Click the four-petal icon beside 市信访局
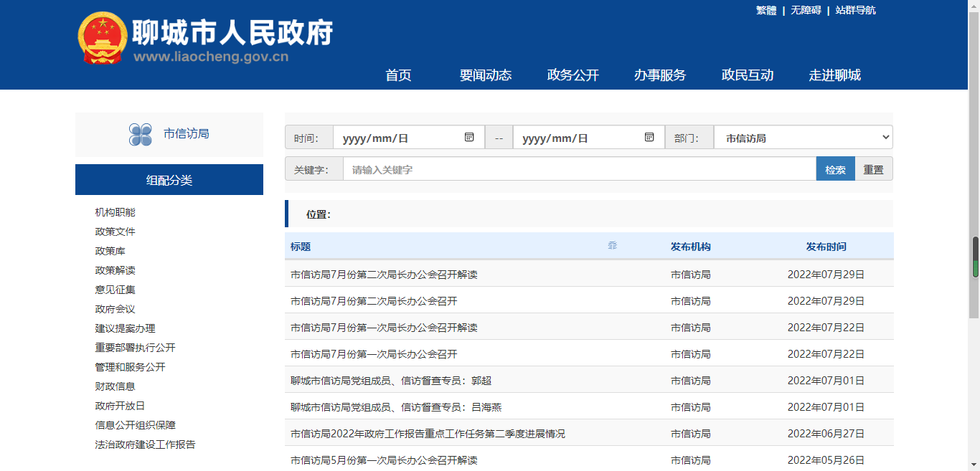Viewport: 980px width, 471px height. [x=140, y=134]
